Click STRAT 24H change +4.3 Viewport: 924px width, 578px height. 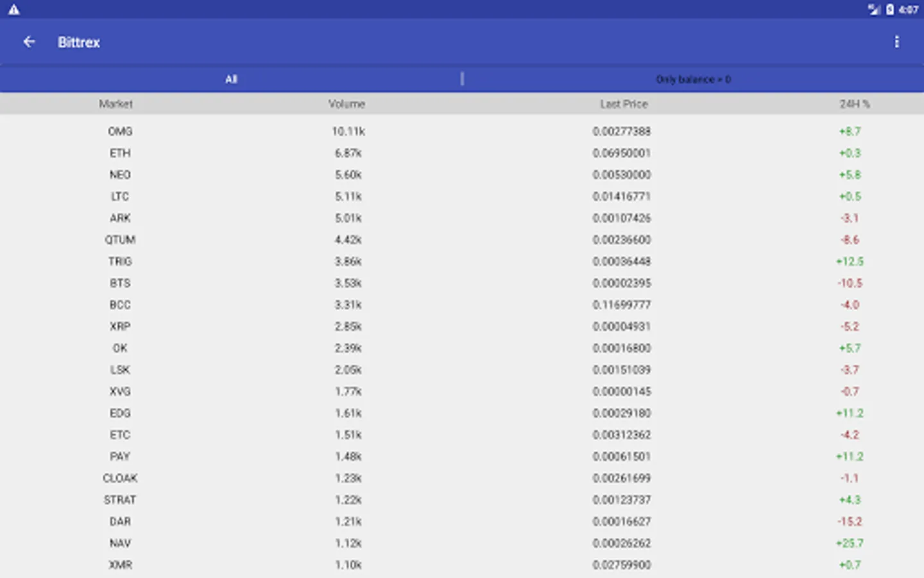tap(850, 500)
